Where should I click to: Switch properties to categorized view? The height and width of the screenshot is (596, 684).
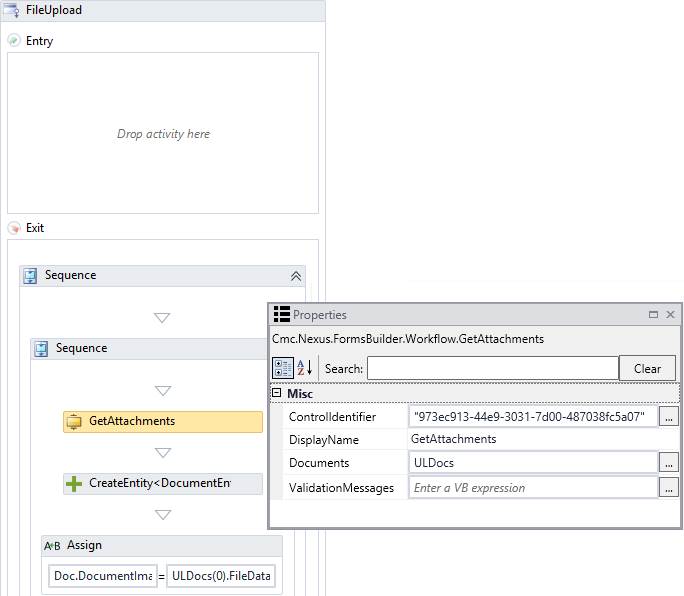tap(282, 368)
